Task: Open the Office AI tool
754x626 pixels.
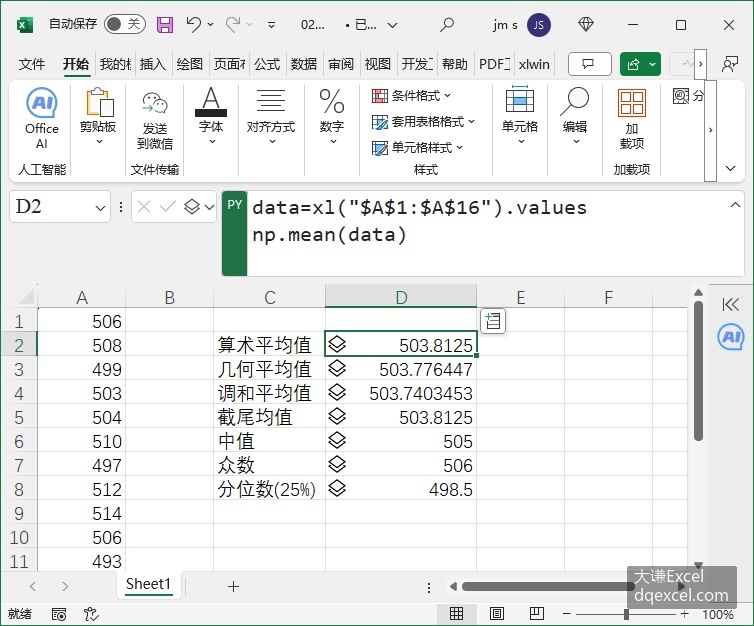Action: point(42,118)
